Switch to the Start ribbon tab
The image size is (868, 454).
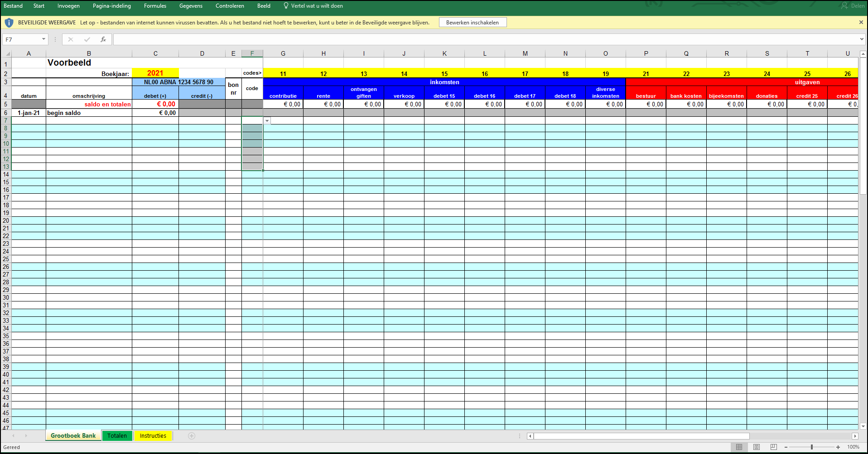point(39,6)
